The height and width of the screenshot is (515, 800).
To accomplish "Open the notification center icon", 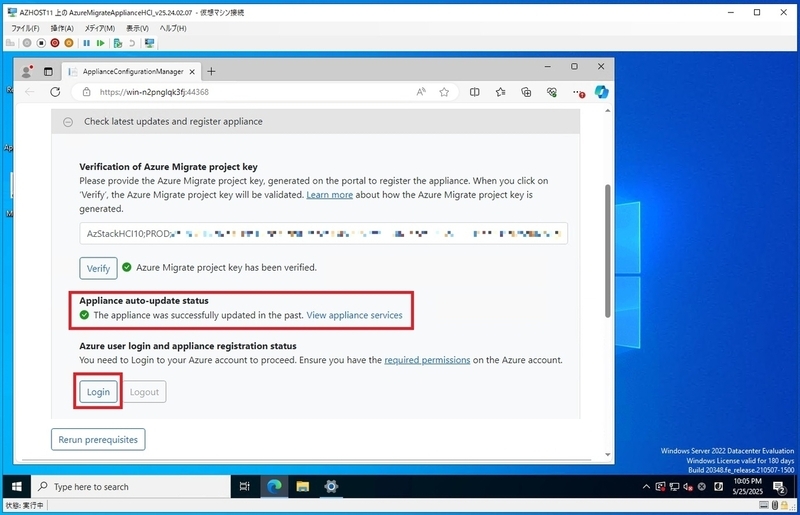I will pos(780,487).
